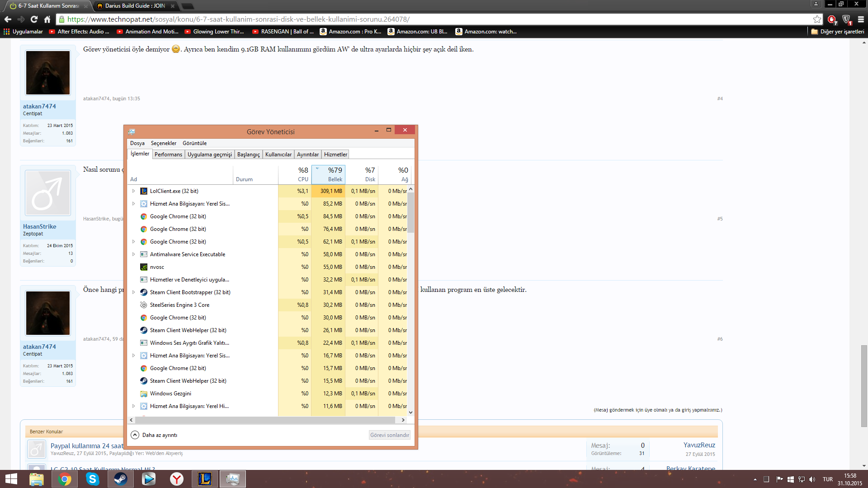Open RASENGAN | Ball of bookmark
The height and width of the screenshot is (488, 868).
point(283,32)
